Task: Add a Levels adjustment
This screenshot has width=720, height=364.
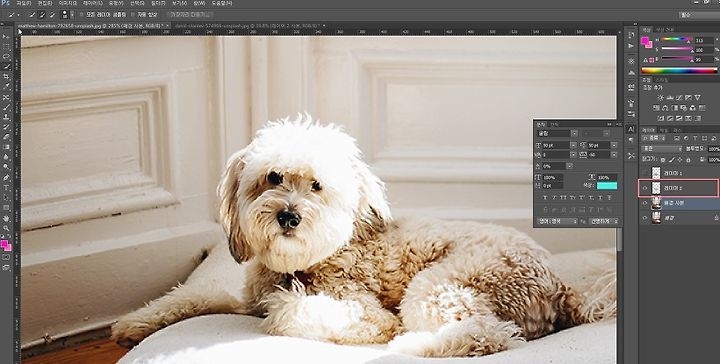Action: point(669,97)
